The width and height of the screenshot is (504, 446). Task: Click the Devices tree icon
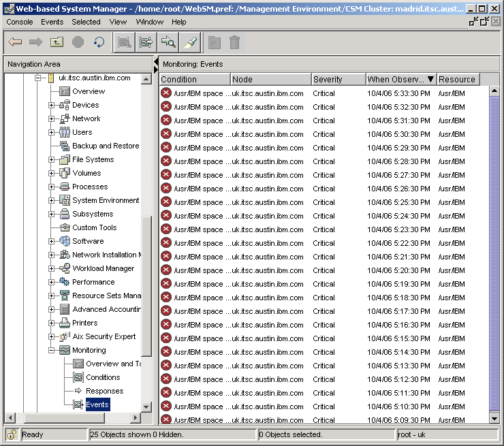(64, 105)
